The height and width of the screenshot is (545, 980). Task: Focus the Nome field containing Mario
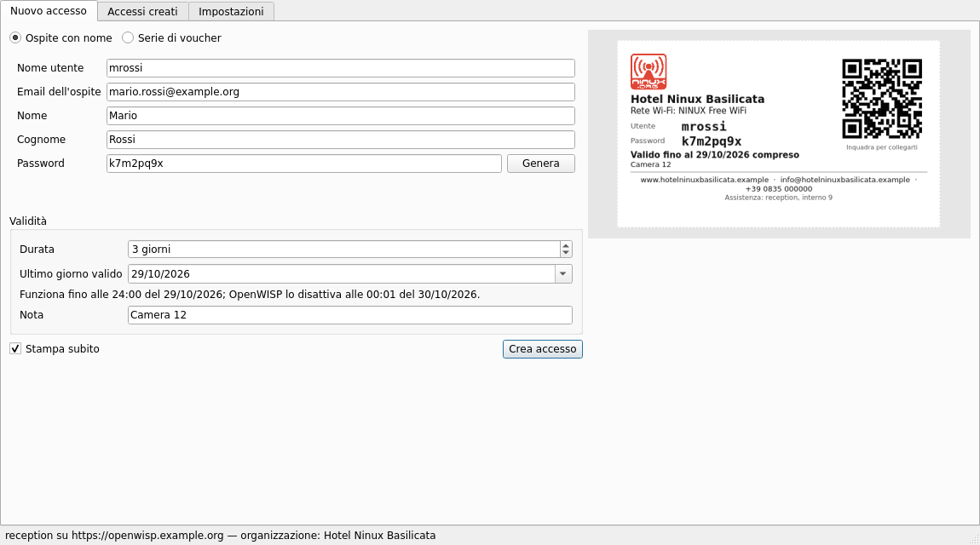click(341, 116)
